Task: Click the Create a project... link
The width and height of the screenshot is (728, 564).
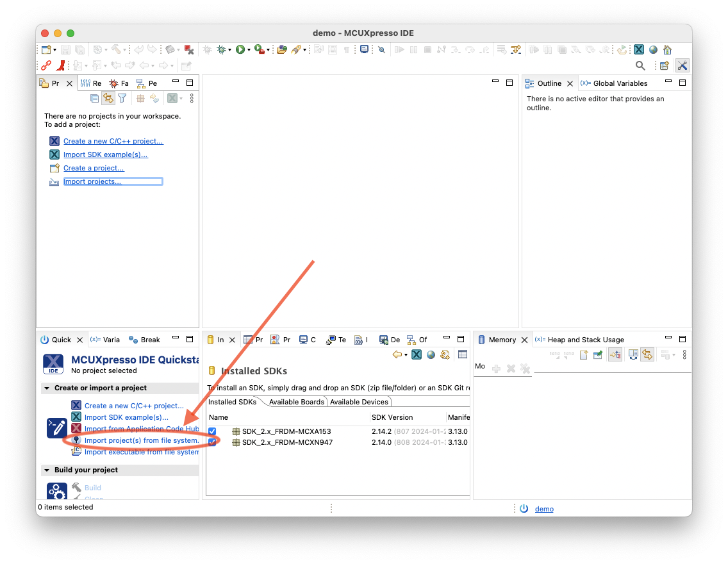Action: 94,168
